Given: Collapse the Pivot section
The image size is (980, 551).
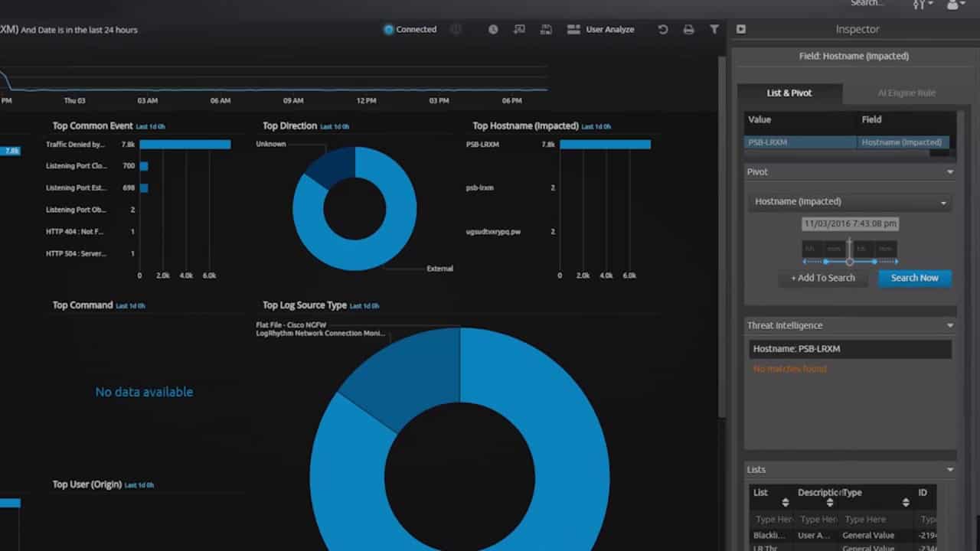Looking at the screenshot, I should (950, 172).
